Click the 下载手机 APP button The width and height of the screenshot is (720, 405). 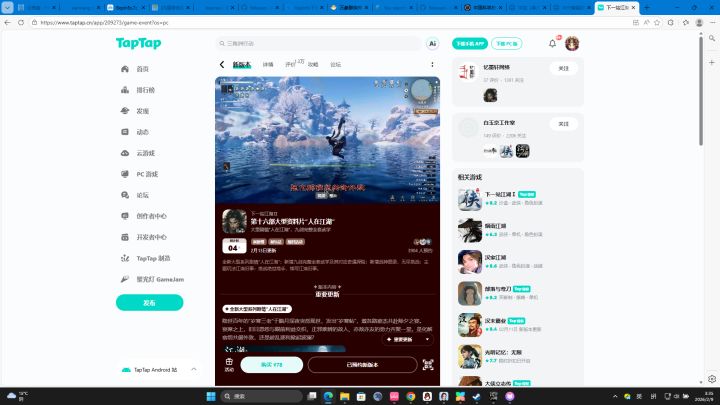tap(470, 44)
